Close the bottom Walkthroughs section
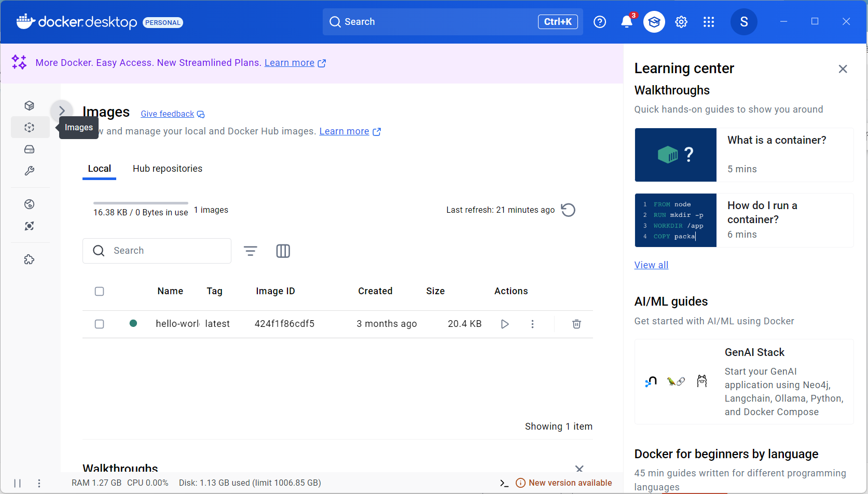Image resolution: width=868 pixels, height=494 pixels. point(580,469)
